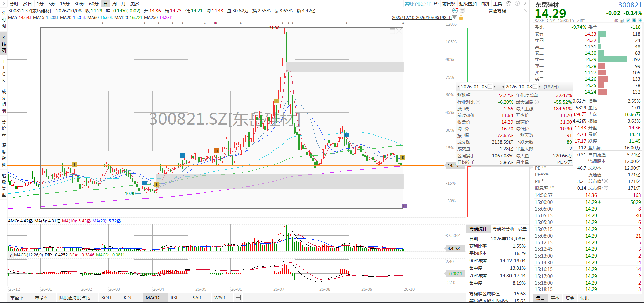Select 成交明细 in left sidebar

tap(4, 101)
